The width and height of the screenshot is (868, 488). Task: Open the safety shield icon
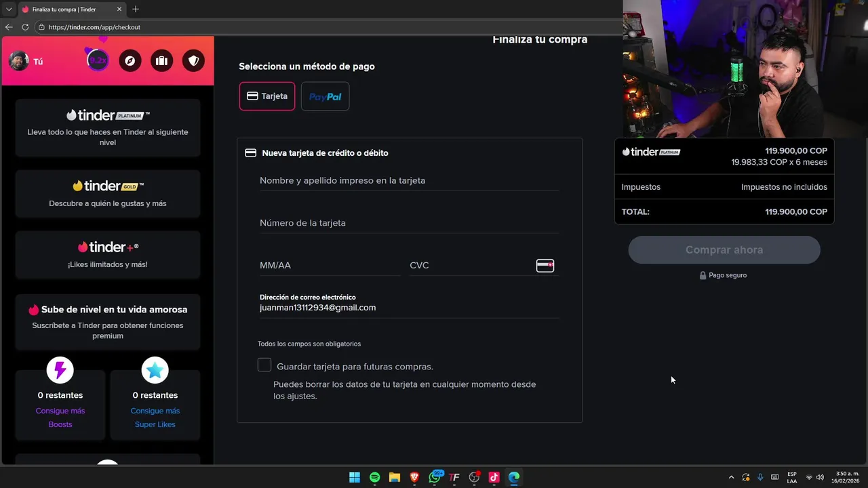click(193, 61)
